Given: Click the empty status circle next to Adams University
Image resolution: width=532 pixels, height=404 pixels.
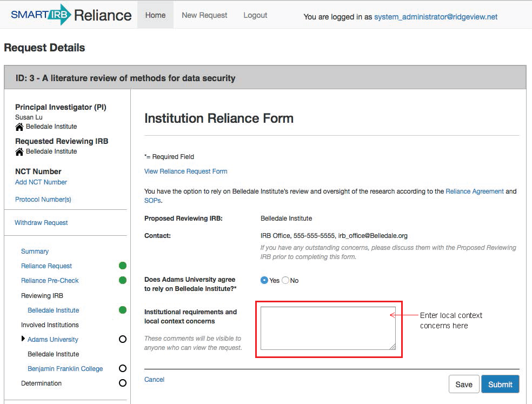Looking at the screenshot, I should pyautogui.click(x=123, y=339).
